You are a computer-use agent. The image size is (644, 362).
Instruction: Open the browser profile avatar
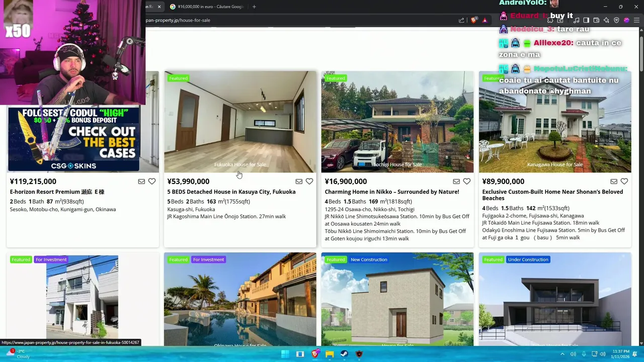(x=626, y=20)
